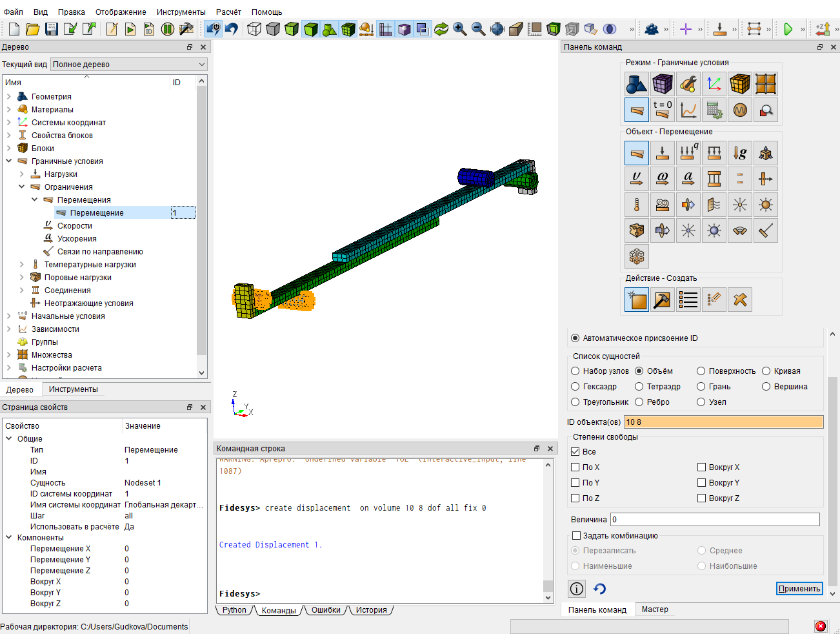Open the 'Файл' menu
This screenshot has height=634, width=840.
point(13,12)
